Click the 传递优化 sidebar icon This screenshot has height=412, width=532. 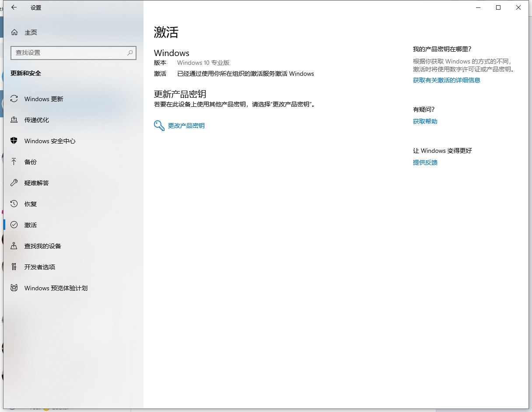point(14,120)
